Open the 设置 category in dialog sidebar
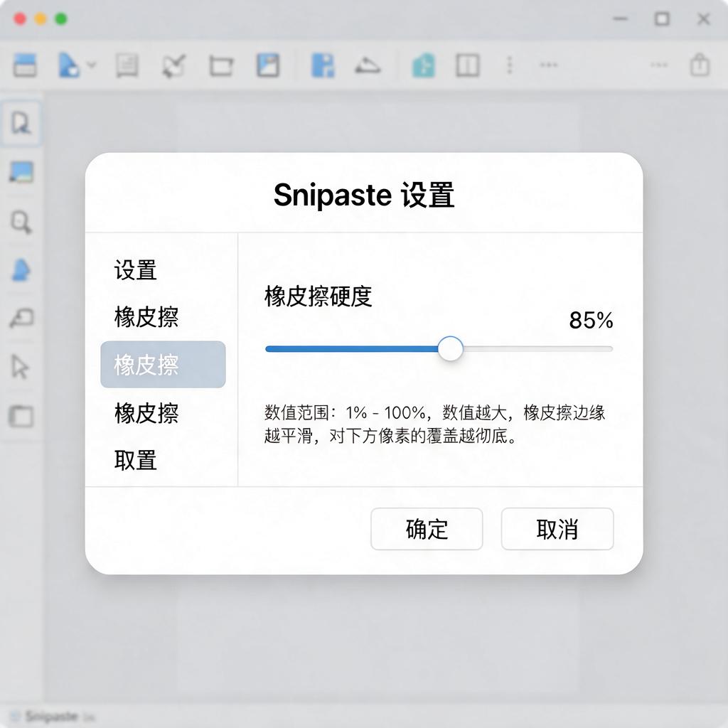 pyautogui.click(x=136, y=270)
